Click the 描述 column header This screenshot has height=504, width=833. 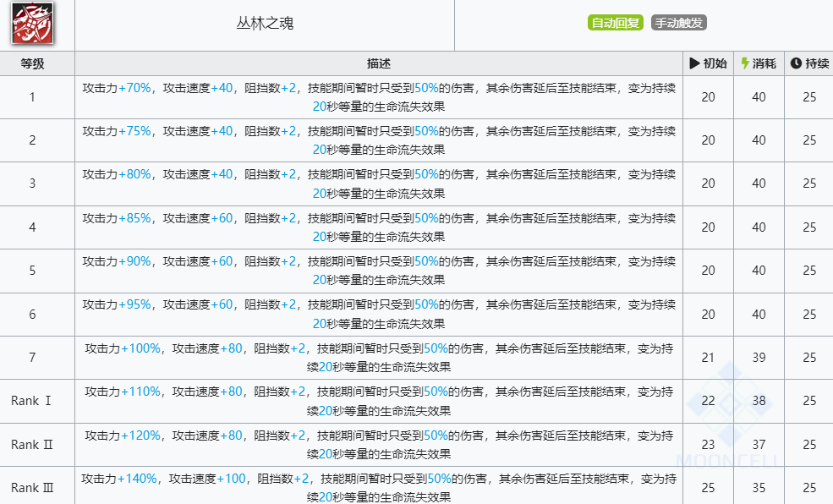[378, 63]
